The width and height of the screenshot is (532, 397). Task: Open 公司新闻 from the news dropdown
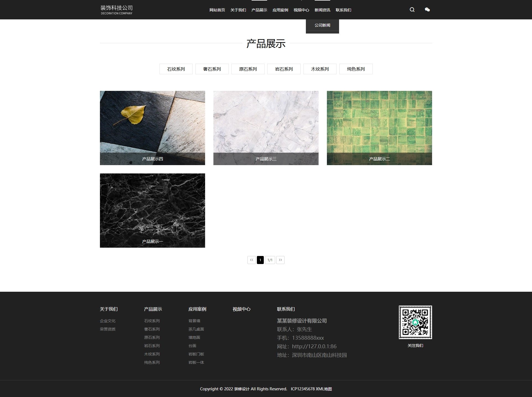pyautogui.click(x=322, y=25)
